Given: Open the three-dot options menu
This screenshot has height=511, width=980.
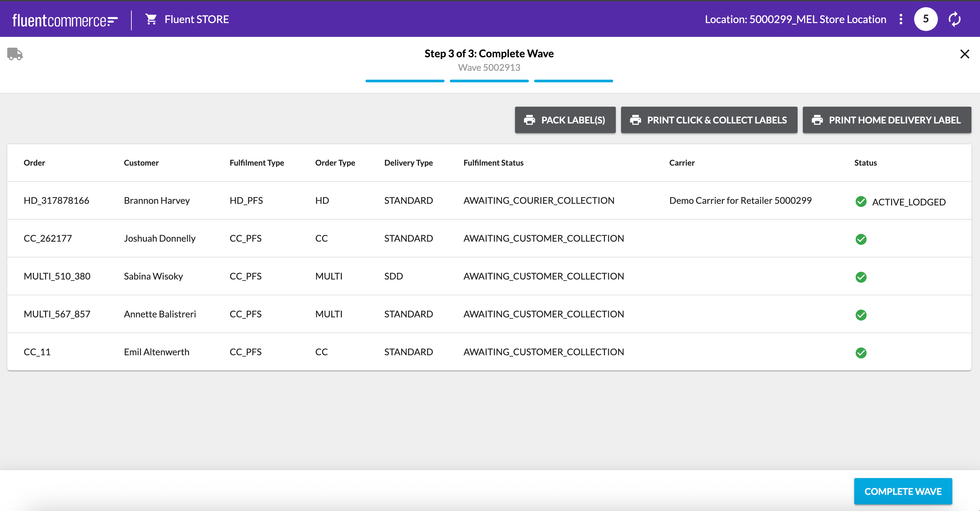Looking at the screenshot, I should point(901,19).
